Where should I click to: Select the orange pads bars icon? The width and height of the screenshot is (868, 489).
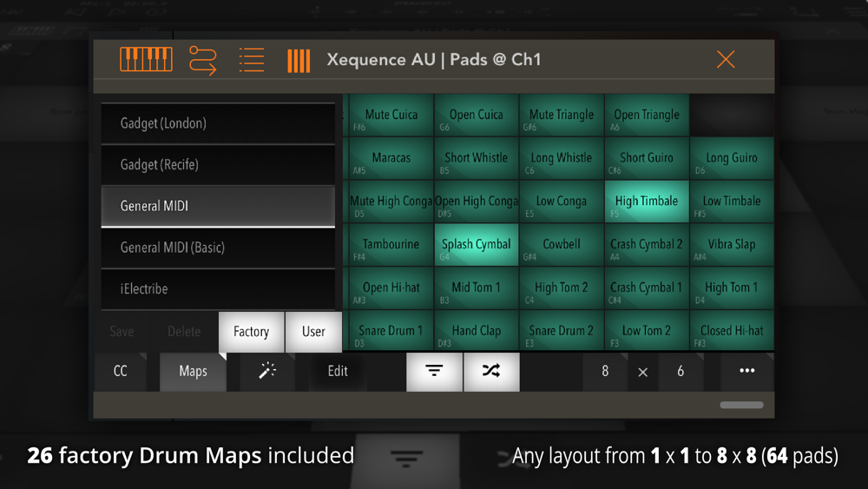click(x=299, y=61)
